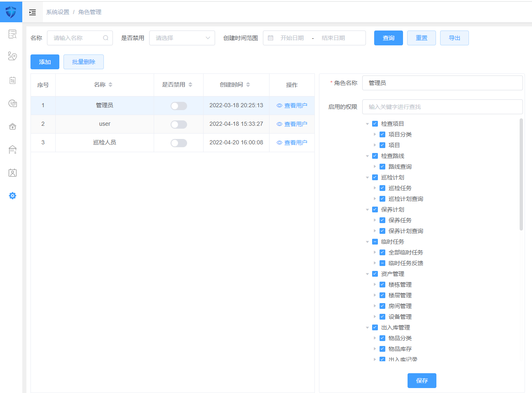Collapse the 检查项目 tree node

point(368,124)
